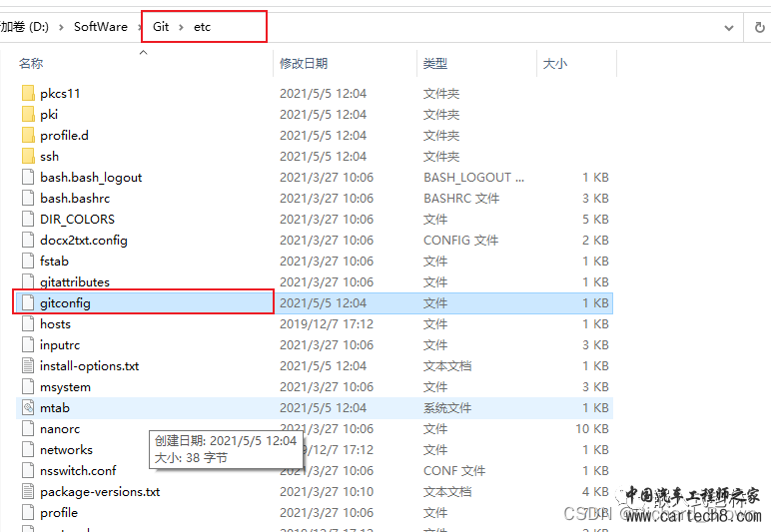Select the bash.bashrc file icon
This screenshot has width=771, height=532.
pyautogui.click(x=28, y=198)
